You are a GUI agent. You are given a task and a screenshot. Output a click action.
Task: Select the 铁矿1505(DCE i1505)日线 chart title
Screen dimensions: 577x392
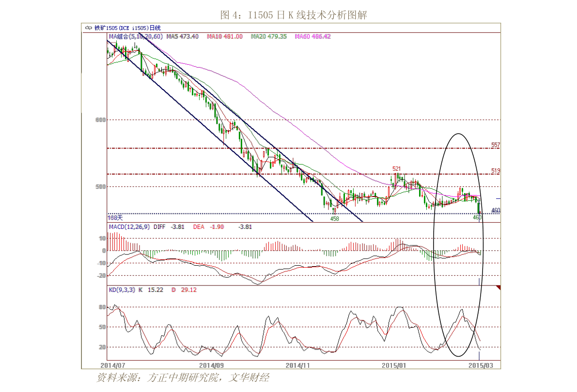point(125,29)
